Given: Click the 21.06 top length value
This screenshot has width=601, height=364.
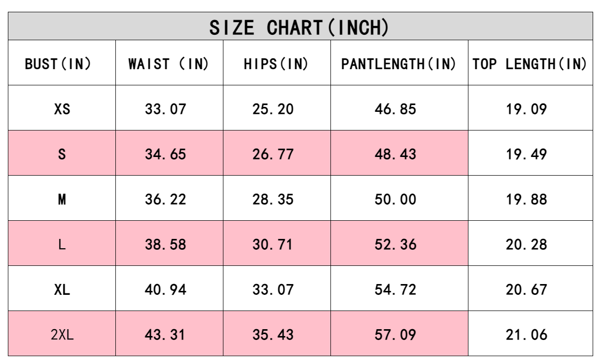Looking at the screenshot, I should 526,335.
